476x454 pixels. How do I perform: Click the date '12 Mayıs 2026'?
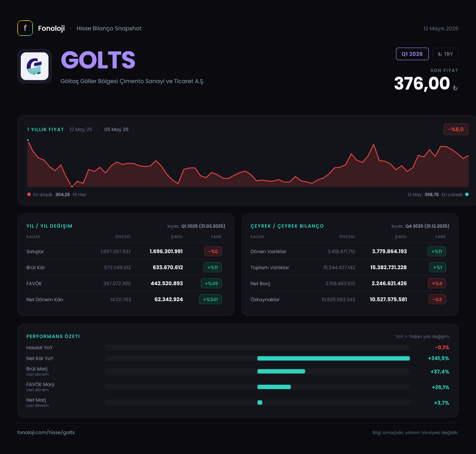point(441,28)
